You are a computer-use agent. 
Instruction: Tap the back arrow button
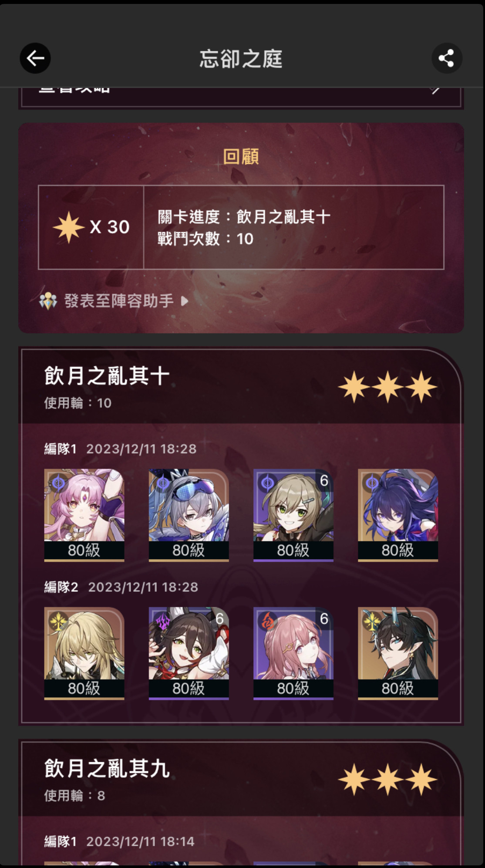click(x=35, y=58)
